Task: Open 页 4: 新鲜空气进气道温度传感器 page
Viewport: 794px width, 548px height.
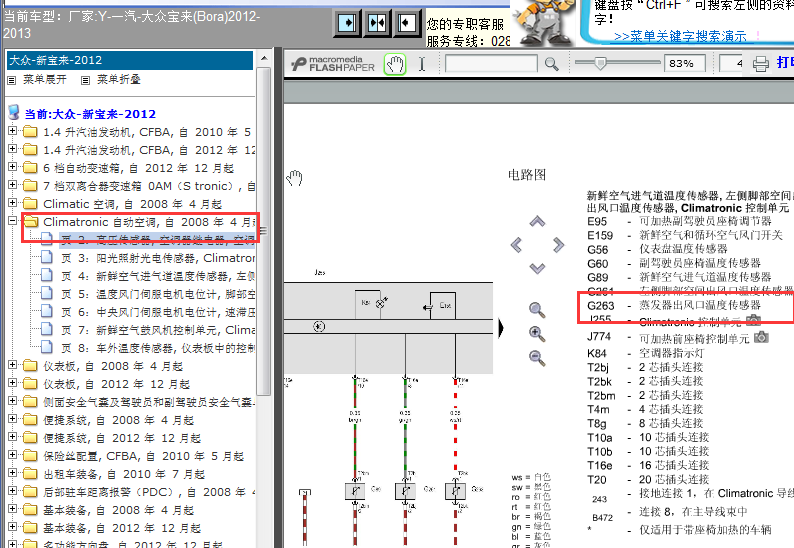Action: tap(157, 276)
